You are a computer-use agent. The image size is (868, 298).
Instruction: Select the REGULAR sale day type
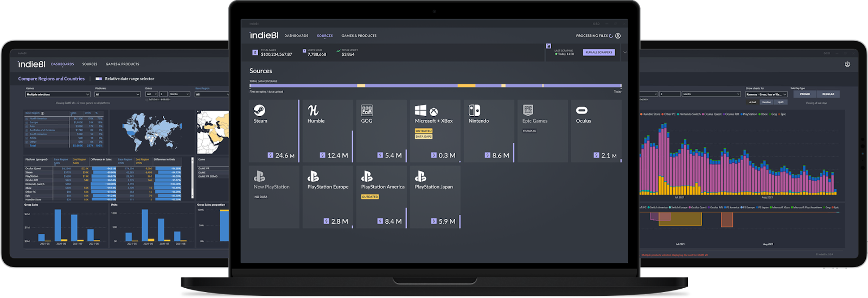click(828, 94)
